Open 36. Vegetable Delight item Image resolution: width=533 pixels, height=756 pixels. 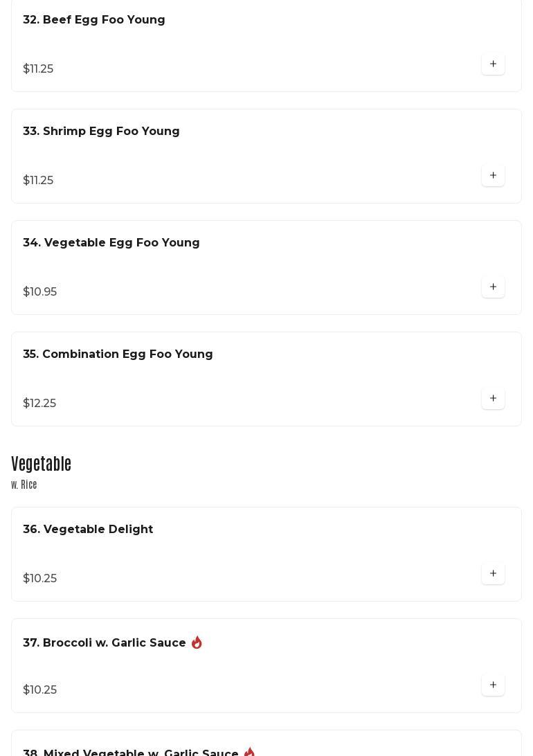pos(88,530)
